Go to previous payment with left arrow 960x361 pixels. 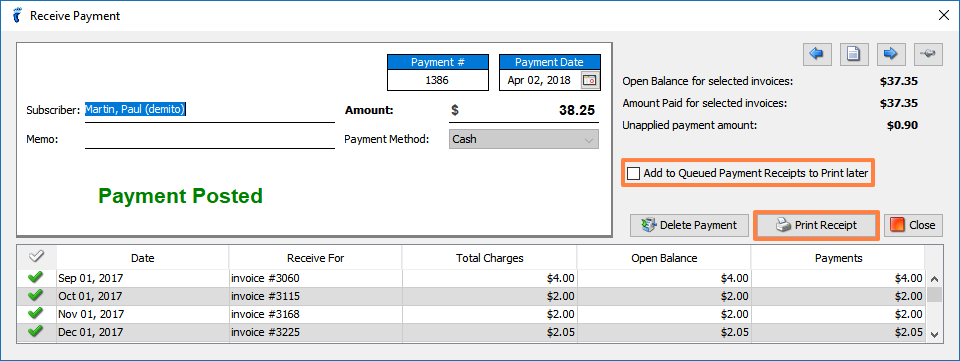[x=817, y=54]
